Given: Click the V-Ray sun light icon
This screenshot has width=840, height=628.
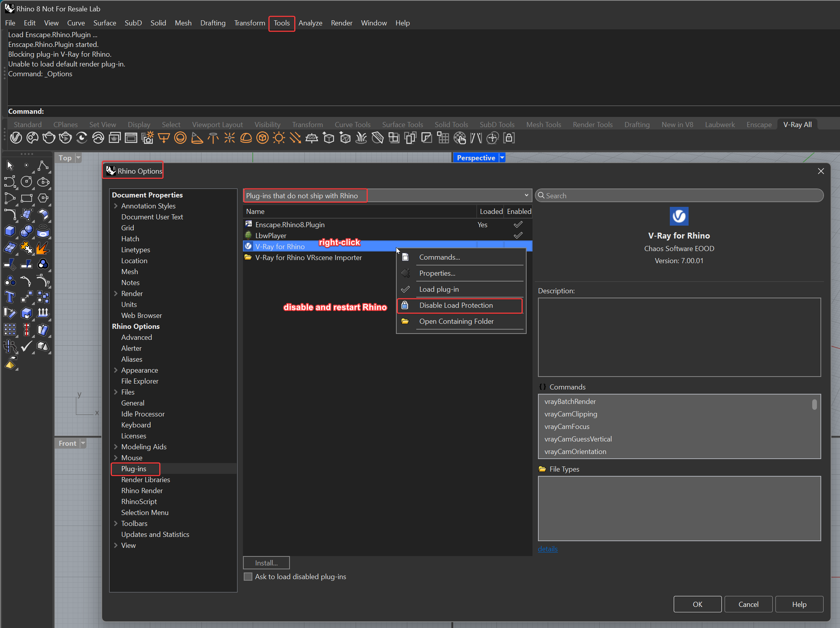Looking at the screenshot, I should pos(279,138).
